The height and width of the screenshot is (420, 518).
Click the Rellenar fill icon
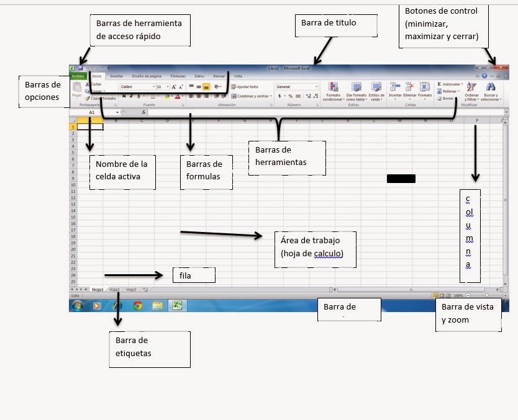(x=439, y=91)
